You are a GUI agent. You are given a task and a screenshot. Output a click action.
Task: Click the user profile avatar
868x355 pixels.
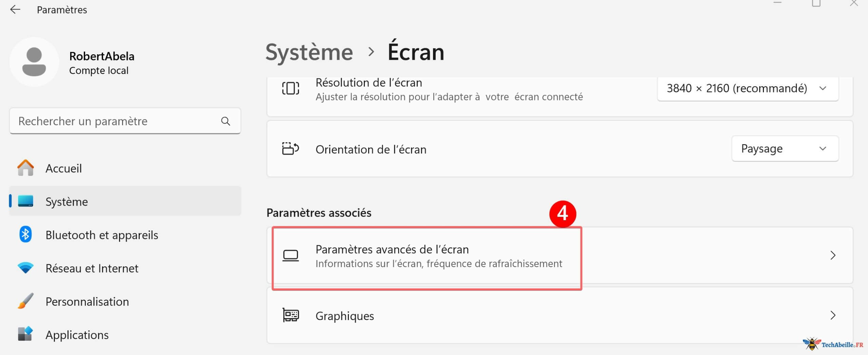coord(34,62)
